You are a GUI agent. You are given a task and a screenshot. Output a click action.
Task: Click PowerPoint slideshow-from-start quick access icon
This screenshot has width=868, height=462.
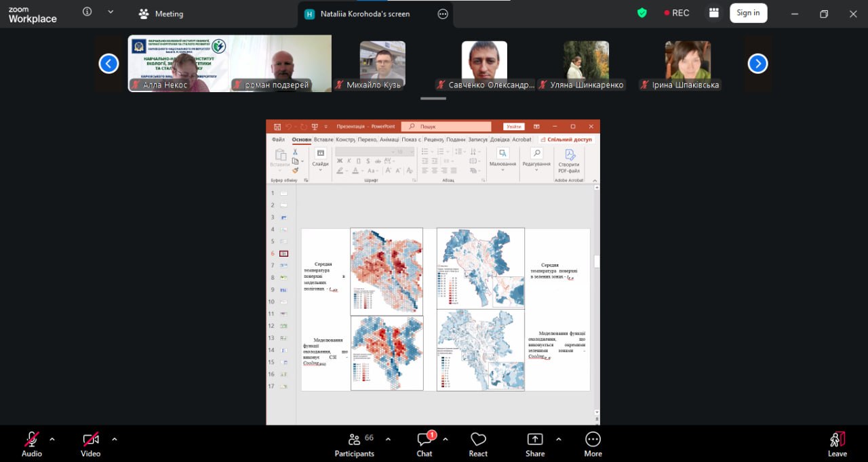point(315,127)
